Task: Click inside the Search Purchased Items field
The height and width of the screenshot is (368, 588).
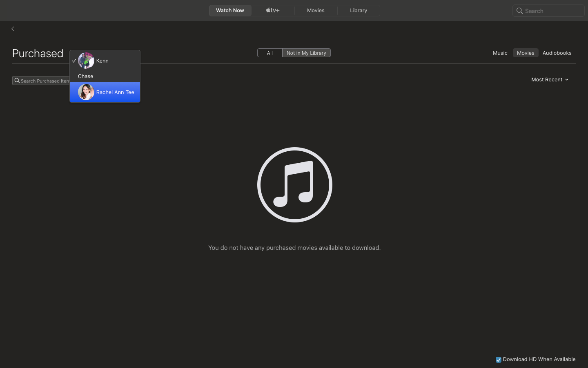Action: click(45, 81)
